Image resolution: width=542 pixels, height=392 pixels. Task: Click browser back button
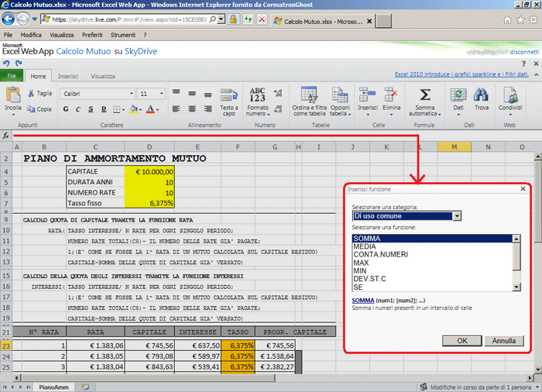pos(8,19)
